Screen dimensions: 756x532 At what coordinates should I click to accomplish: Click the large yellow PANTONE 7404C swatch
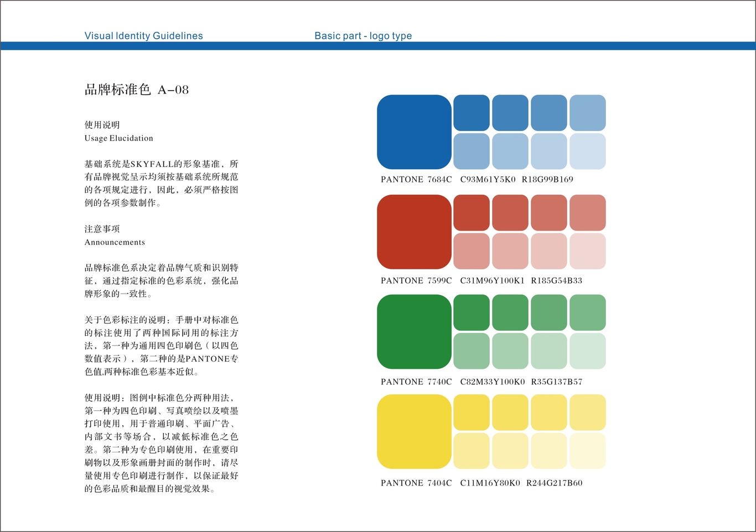(x=415, y=432)
